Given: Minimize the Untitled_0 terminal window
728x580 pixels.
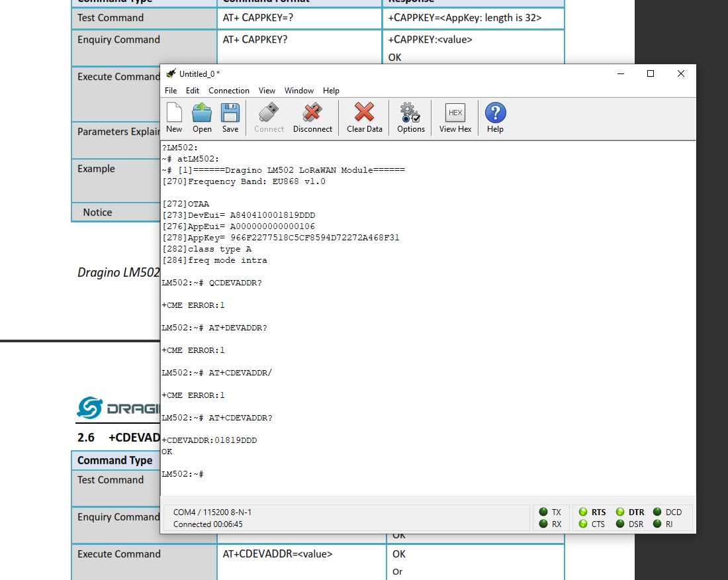Looking at the screenshot, I should [621, 73].
